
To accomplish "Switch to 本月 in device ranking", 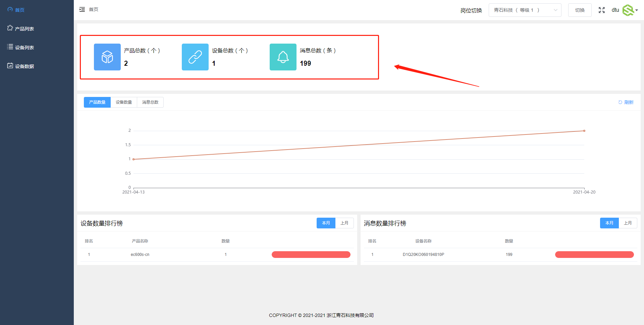I will (x=326, y=223).
